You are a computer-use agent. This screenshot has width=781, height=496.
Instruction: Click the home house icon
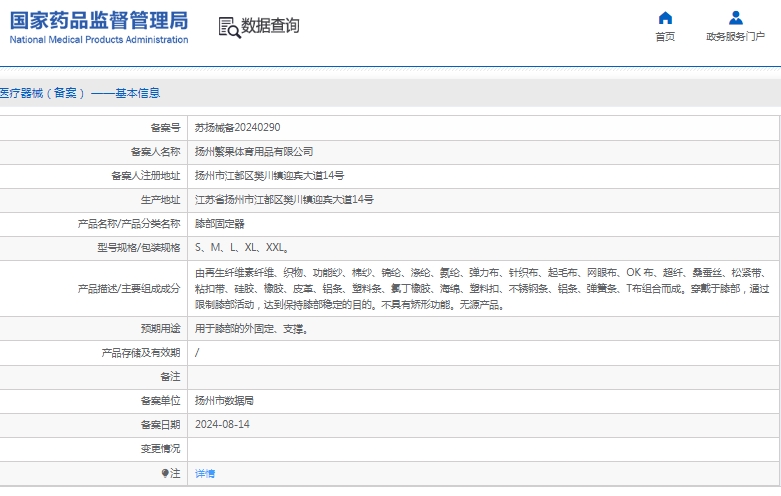[x=665, y=18]
